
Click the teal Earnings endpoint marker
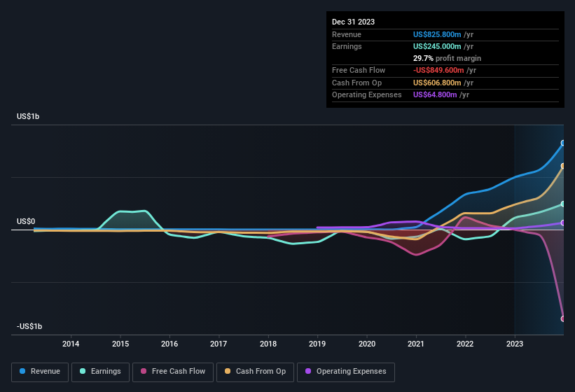pos(563,204)
